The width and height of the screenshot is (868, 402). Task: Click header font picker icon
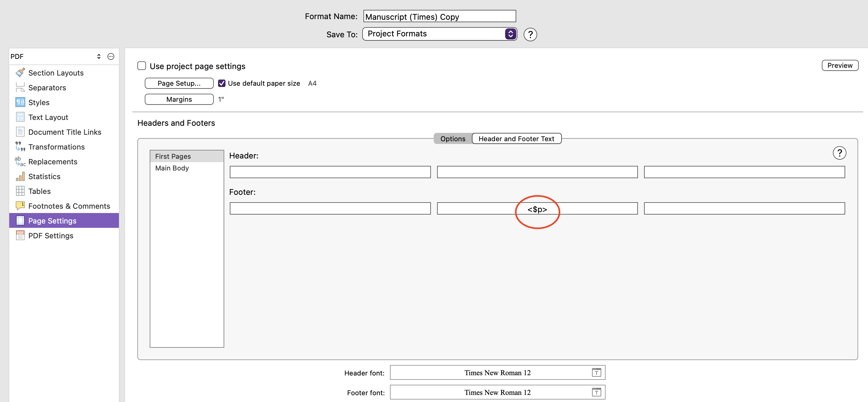pos(596,372)
